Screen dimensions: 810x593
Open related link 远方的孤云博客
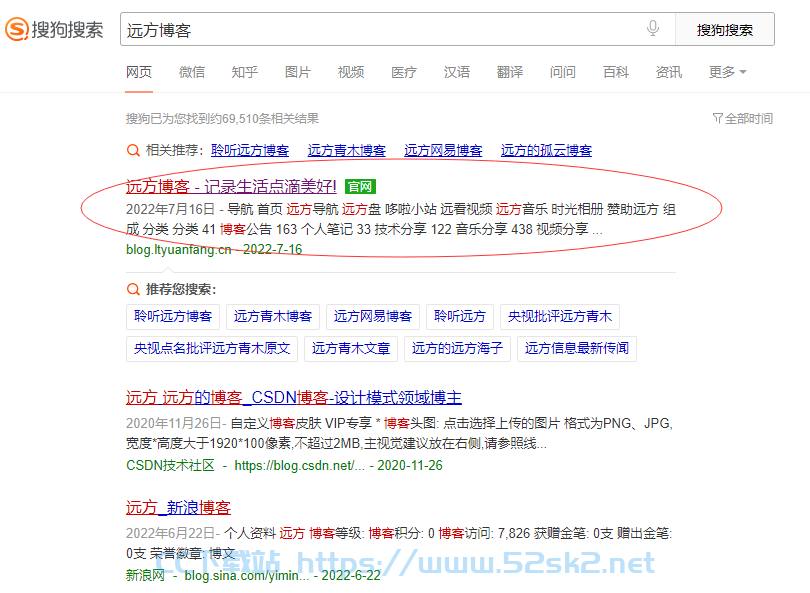click(x=546, y=150)
